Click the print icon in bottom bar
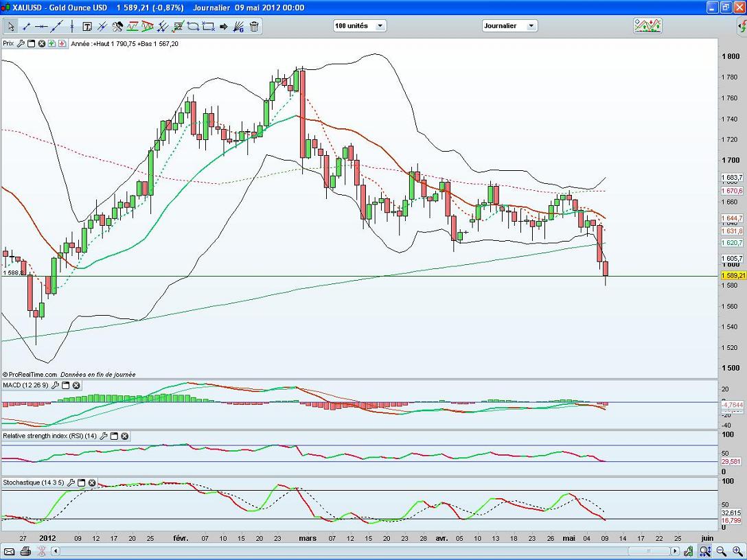 25,551
